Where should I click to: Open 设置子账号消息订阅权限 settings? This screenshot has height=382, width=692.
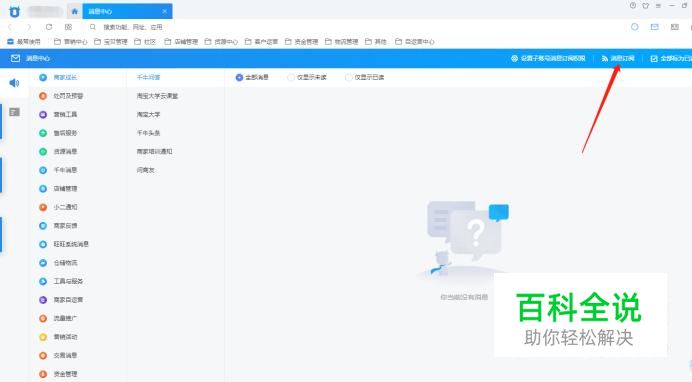pos(548,58)
